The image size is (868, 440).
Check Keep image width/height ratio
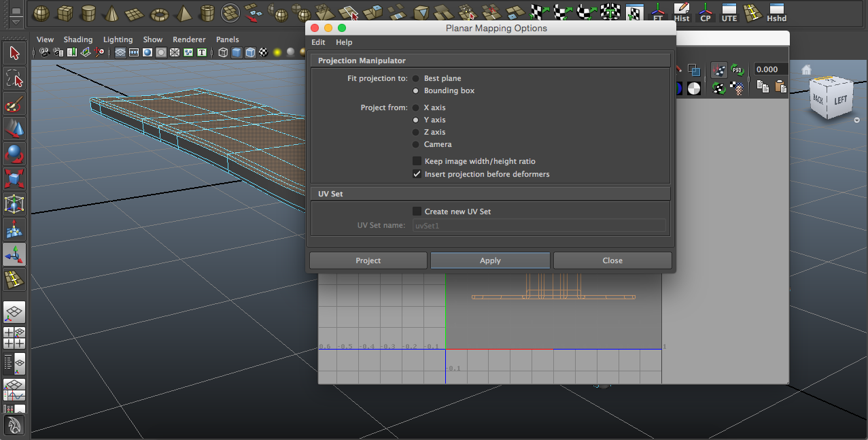[417, 160]
